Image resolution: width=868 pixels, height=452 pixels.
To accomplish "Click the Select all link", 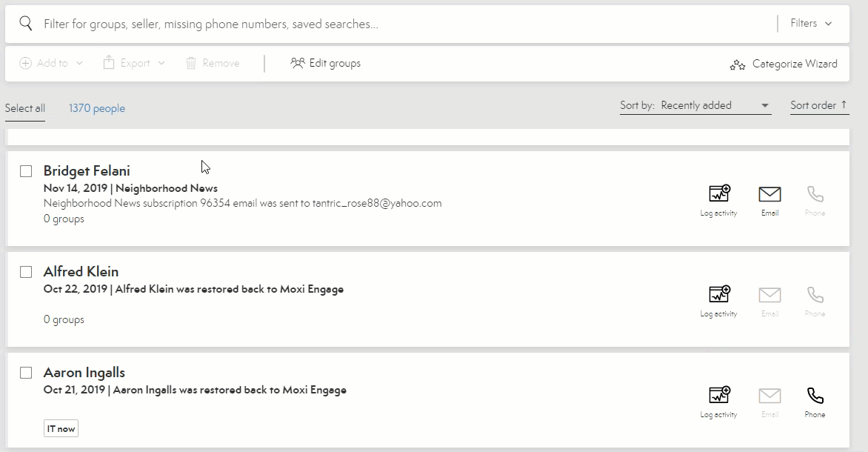I will (x=25, y=108).
